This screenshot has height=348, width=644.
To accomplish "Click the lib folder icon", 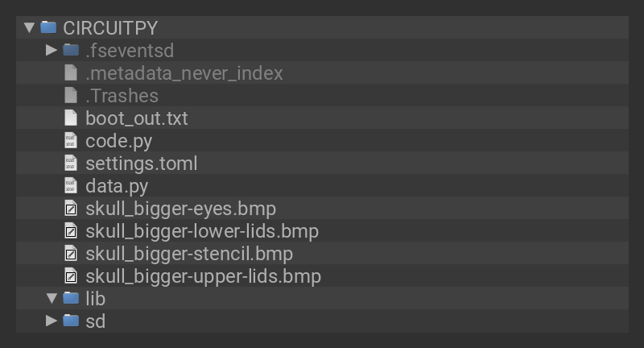I will tap(71, 299).
